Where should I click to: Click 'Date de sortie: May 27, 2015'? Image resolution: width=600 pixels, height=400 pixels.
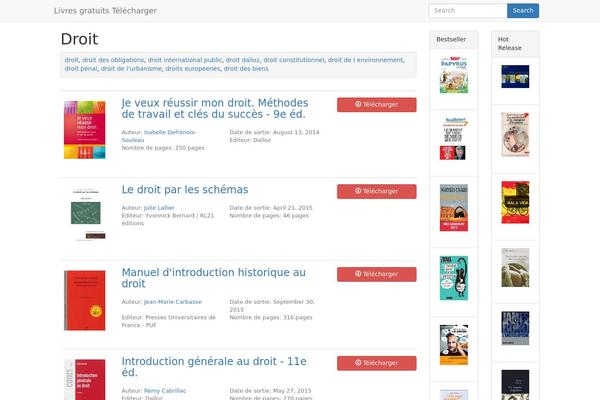coord(271,391)
